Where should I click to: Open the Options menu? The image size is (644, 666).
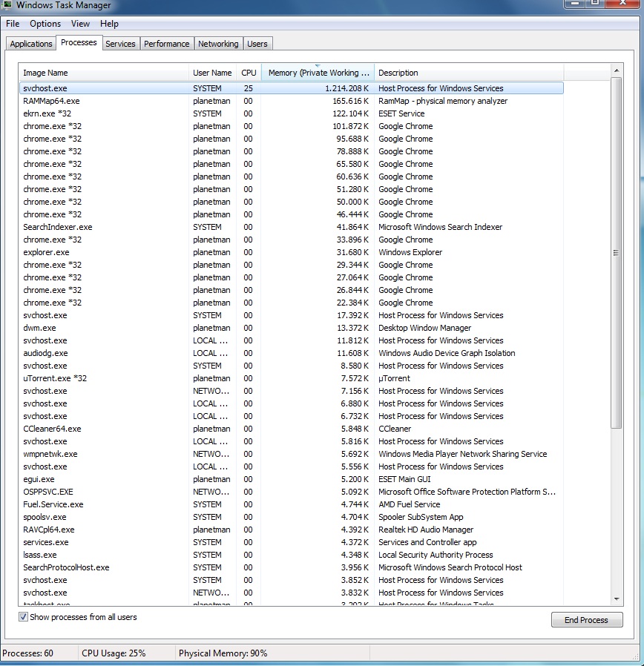click(x=45, y=24)
